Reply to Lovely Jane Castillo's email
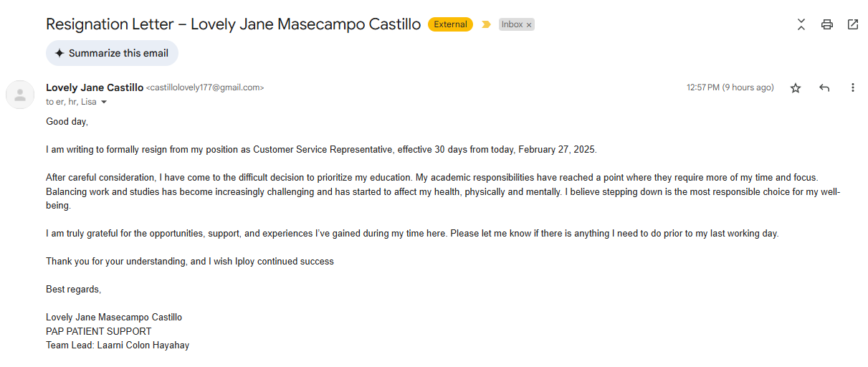The width and height of the screenshot is (868, 367). (824, 87)
